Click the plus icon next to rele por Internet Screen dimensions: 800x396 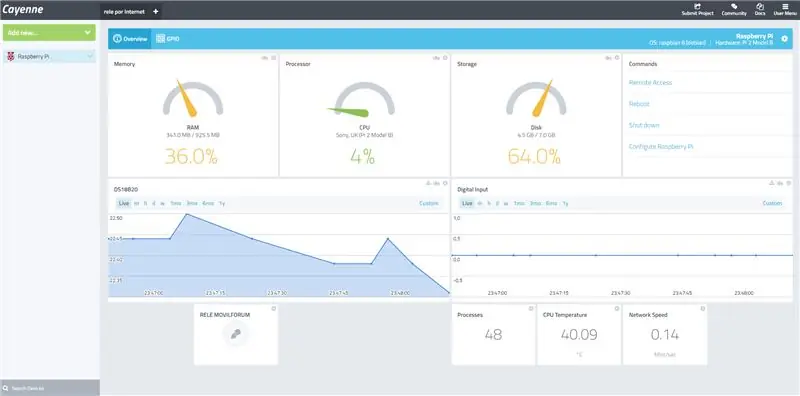[156, 11]
